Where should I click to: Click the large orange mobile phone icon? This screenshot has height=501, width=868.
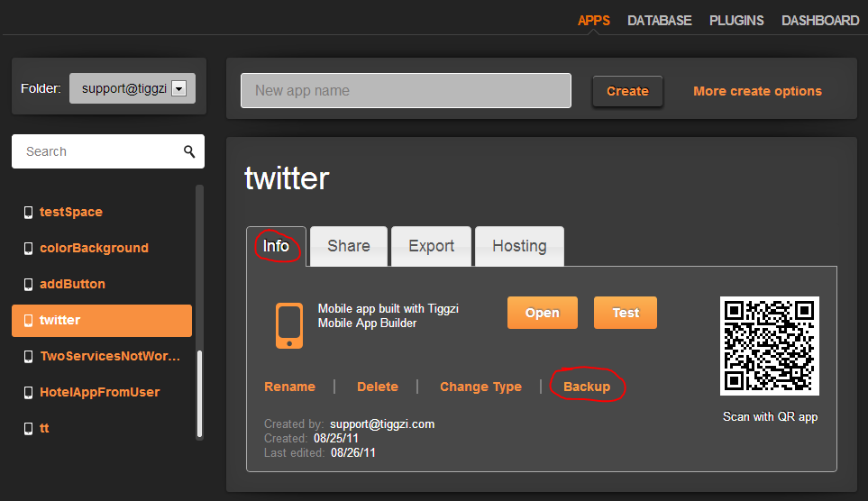tap(289, 326)
